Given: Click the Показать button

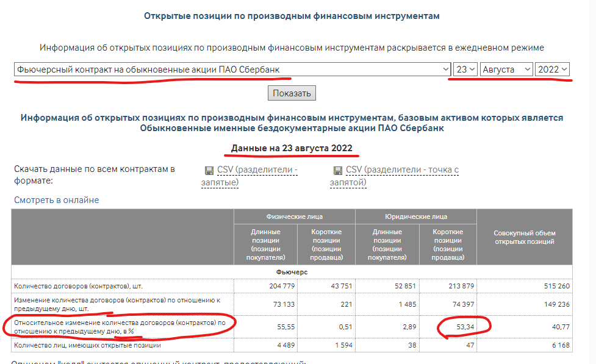Looking at the screenshot, I should pyautogui.click(x=292, y=93).
